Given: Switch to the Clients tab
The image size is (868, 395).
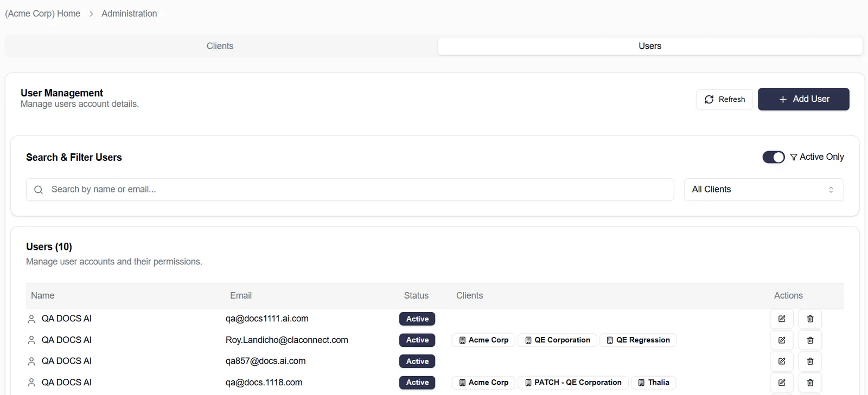Looking at the screenshot, I should pyautogui.click(x=220, y=46).
